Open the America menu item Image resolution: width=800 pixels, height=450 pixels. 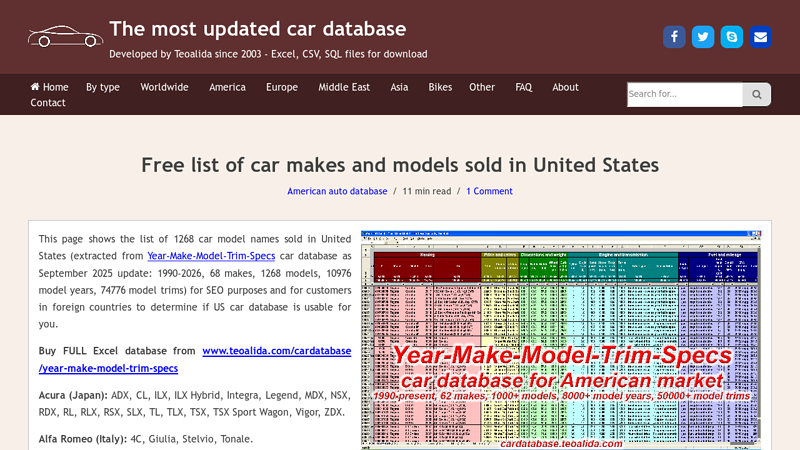click(227, 87)
